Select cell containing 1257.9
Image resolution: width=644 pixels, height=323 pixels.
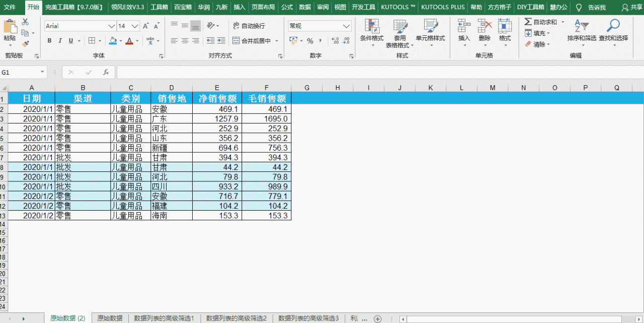217,119
